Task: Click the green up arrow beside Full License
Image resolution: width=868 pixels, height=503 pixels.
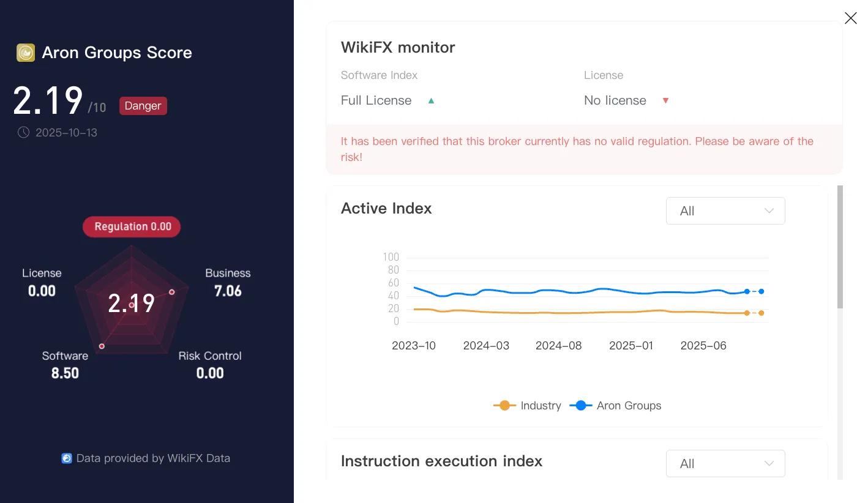Action: coord(431,101)
